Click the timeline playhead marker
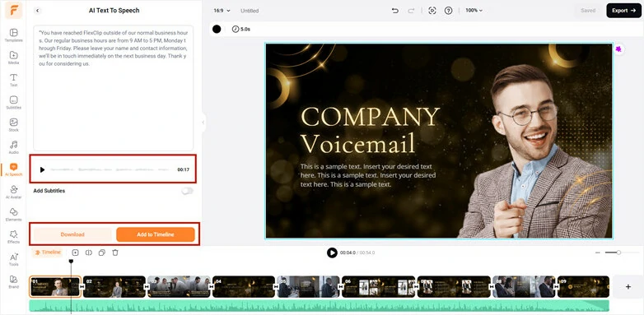 (71, 262)
